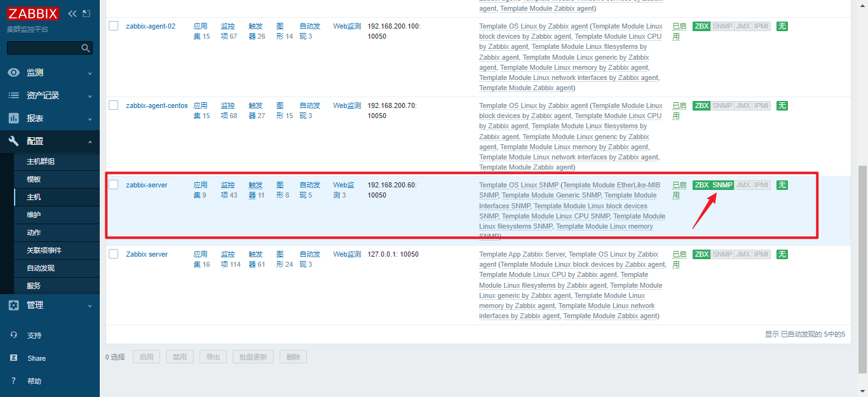Screen dimensions: 868x397
Task: Click 已启用 status of zabbix-agent-02
Action: [679, 31]
